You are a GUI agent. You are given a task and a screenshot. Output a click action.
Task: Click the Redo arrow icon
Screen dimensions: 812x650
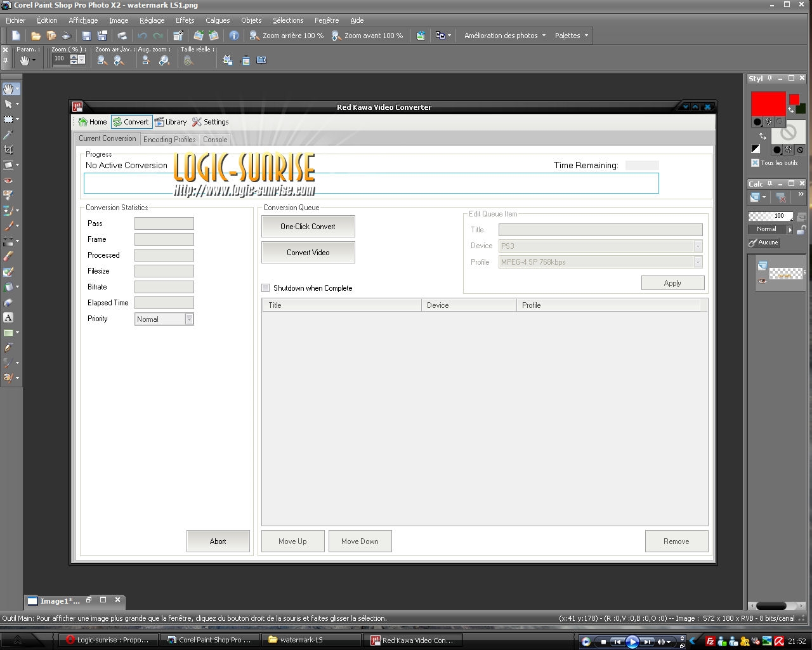coord(158,36)
